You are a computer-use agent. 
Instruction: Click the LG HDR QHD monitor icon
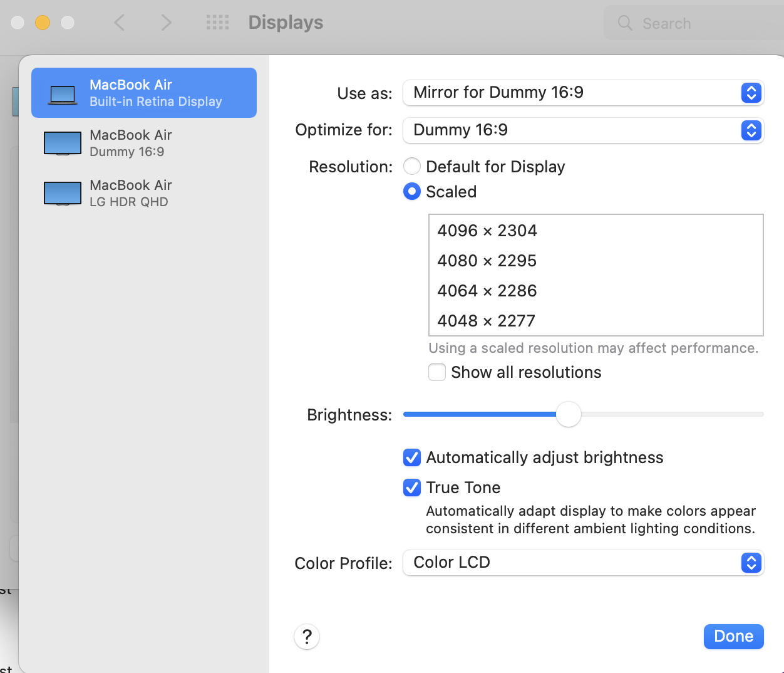[x=63, y=194]
